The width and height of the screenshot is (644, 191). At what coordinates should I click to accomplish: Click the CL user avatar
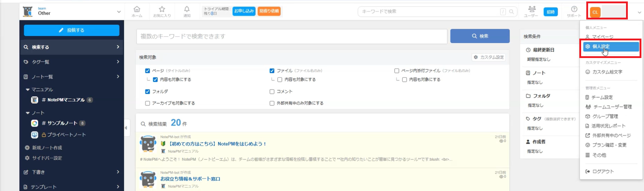click(x=595, y=12)
